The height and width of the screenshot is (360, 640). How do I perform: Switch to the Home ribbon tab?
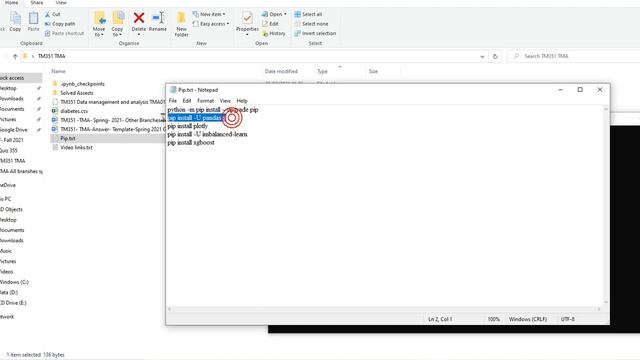coord(11,2)
